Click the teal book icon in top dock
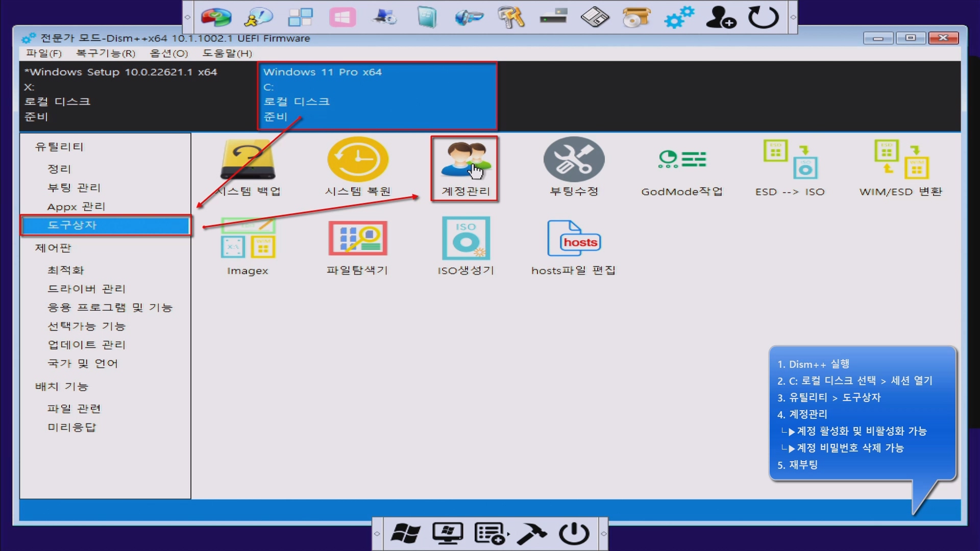Screen dimensions: 980x551 point(427,17)
